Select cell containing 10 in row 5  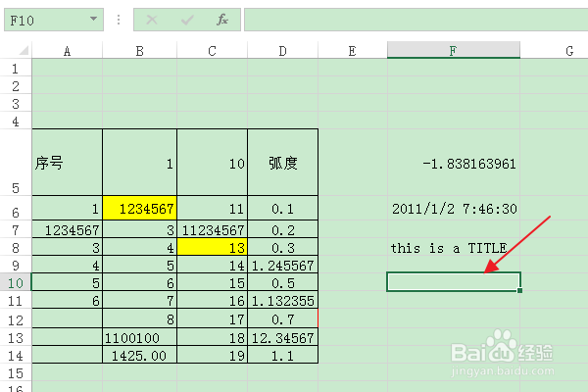213,163
